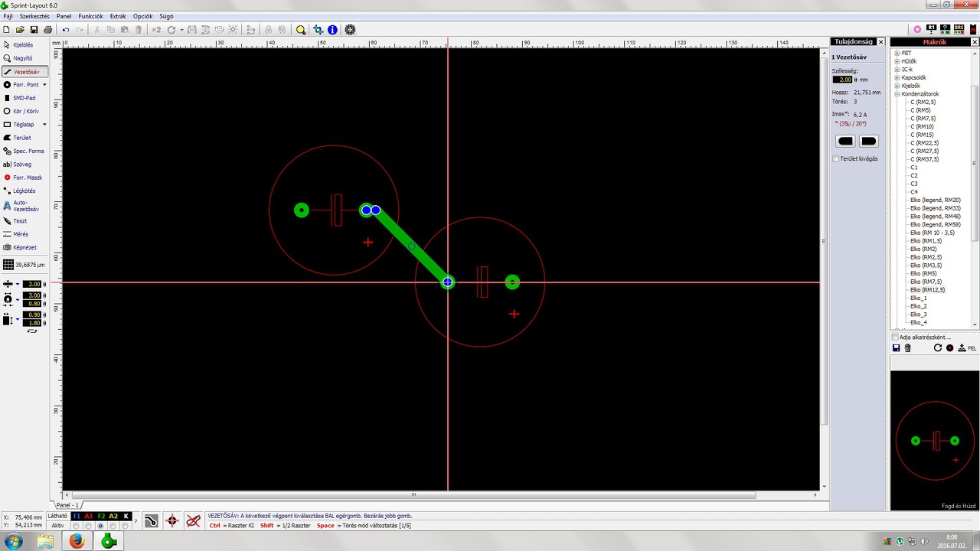
Task: Expand the Hűtők macro folder
Action: (897, 61)
